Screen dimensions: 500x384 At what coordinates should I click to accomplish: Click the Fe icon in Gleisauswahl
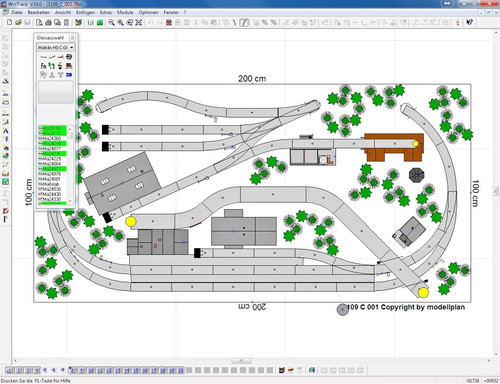pyautogui.click(x=43, y=66)
